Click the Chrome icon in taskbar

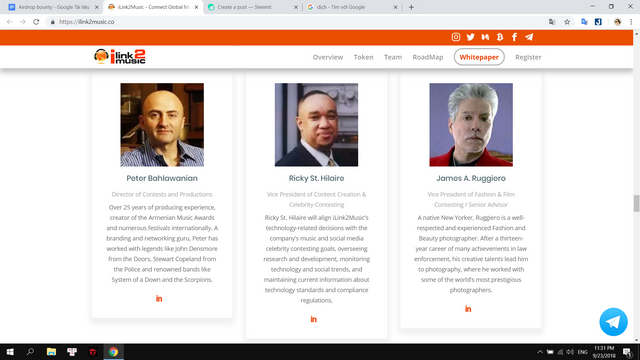coord(113,352)
